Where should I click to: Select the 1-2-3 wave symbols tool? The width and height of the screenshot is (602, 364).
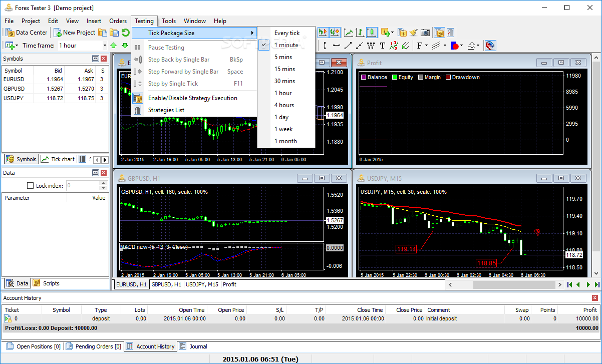394,46
